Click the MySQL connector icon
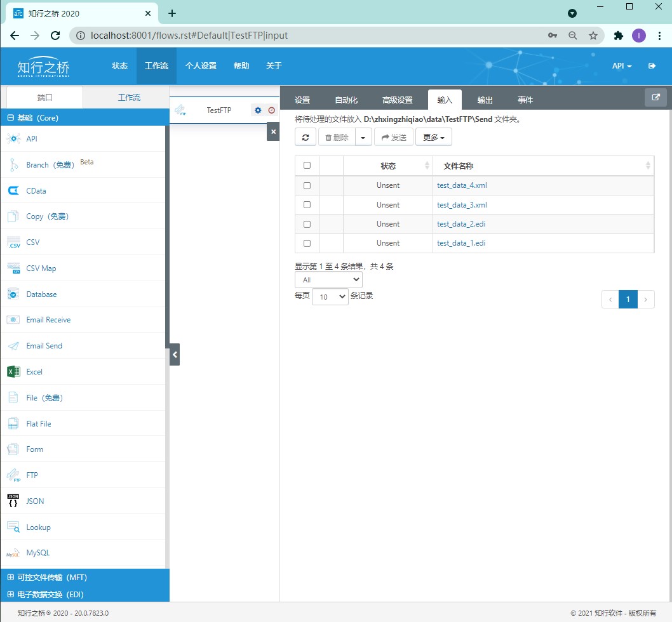Viewport: 672px width, 622px height. [13, 553]
